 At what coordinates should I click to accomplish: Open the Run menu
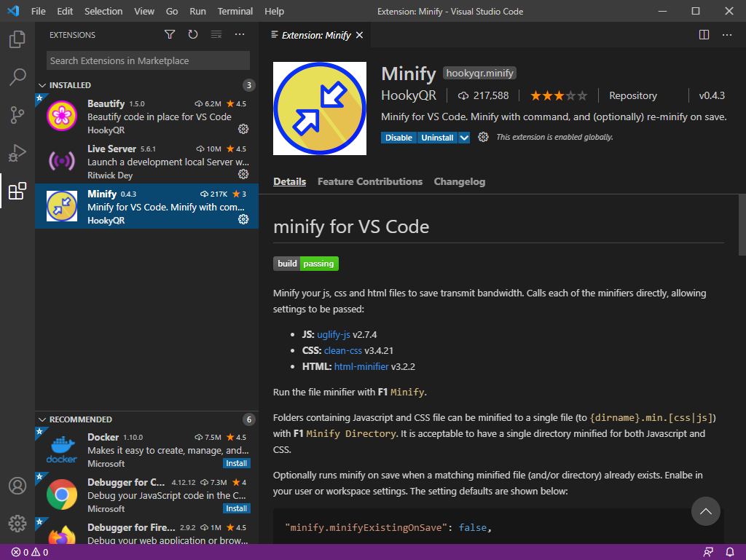pos(197,11)
